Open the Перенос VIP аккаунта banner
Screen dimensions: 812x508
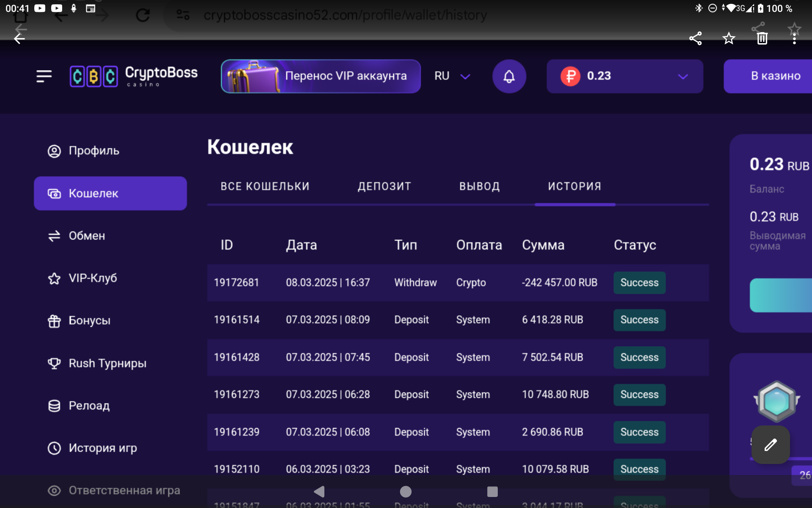click(321, 76)
